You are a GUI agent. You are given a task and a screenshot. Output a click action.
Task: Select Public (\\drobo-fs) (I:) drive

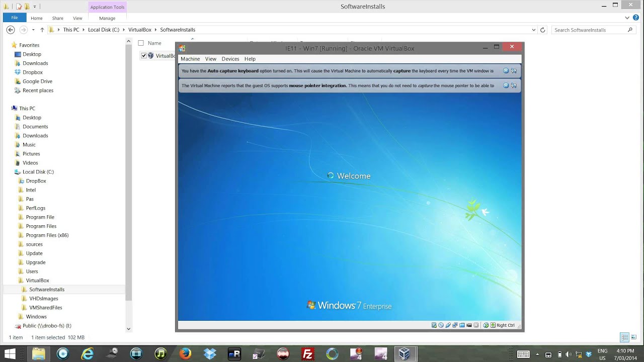point(47,326)
